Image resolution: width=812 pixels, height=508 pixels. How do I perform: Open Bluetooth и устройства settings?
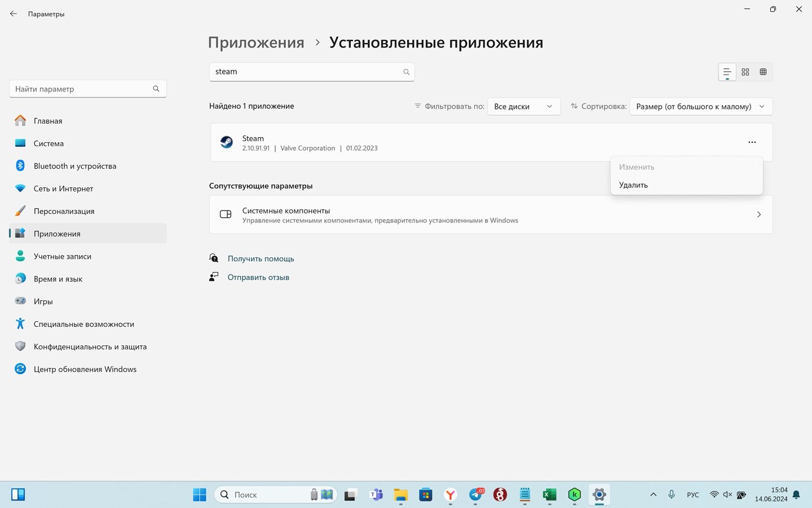click(88, 166)
